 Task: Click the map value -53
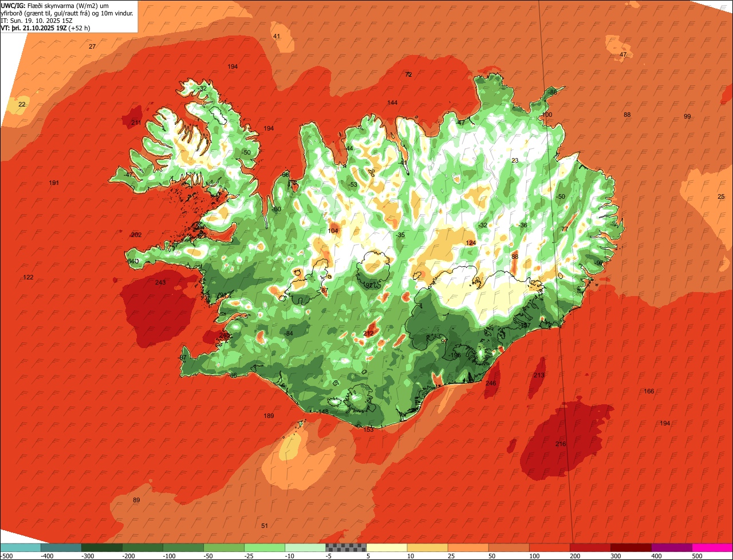pyautogui.click(x=352, y=184)
